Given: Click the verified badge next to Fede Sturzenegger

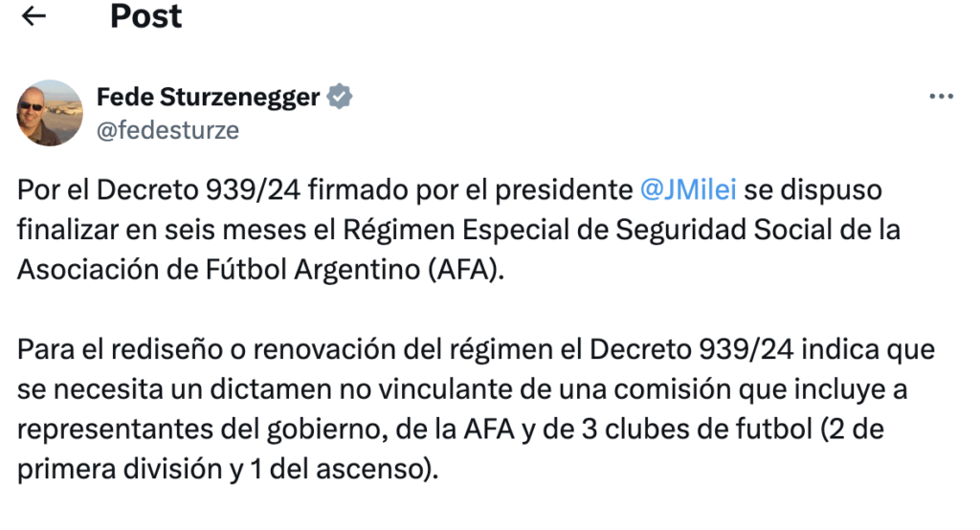Looking at the screenshot, I should 341,97.
